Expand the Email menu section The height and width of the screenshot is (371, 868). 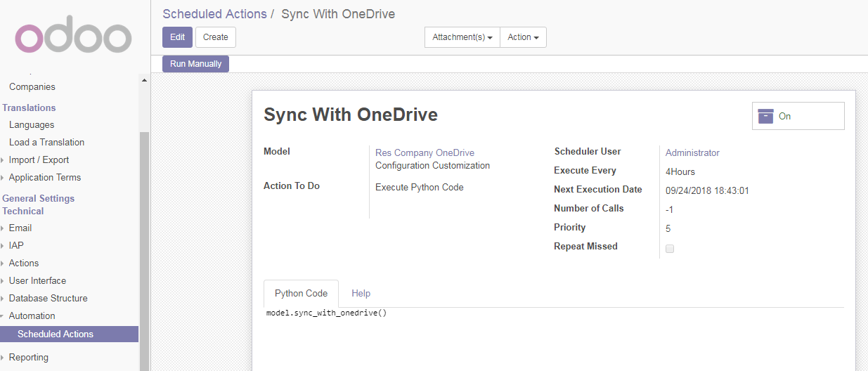[20, 228]
